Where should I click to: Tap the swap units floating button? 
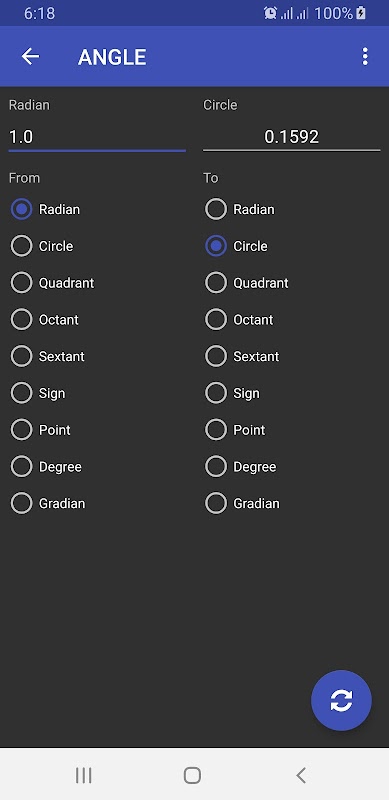click(x=341, y=700)
